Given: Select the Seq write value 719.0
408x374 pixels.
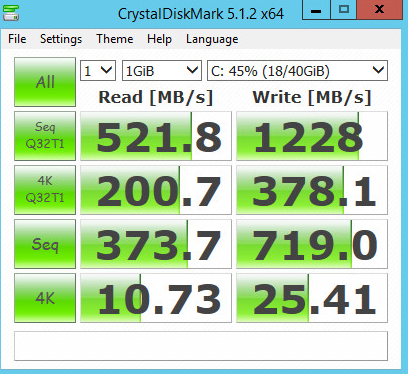Looking at the screenshot, I should (312, 244).
